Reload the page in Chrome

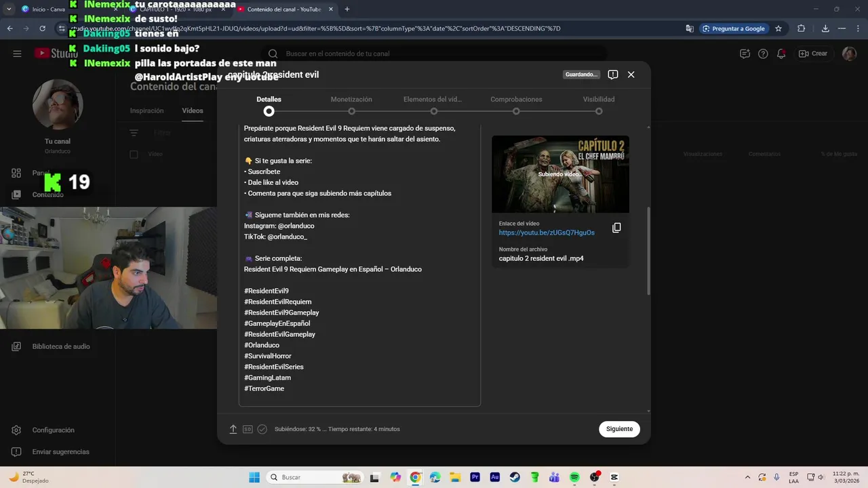click(x=43, y=28)
